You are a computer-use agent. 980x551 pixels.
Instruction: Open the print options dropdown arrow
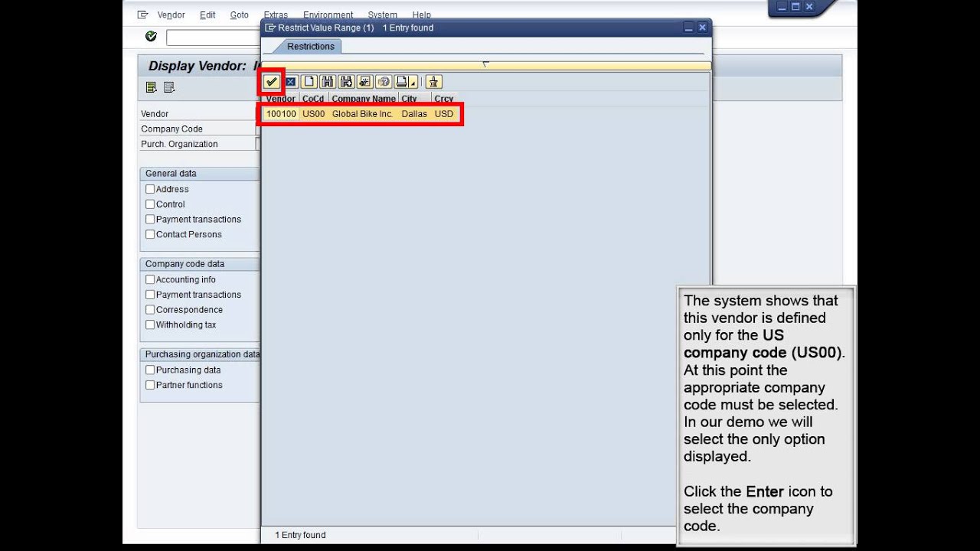point(413,83)
